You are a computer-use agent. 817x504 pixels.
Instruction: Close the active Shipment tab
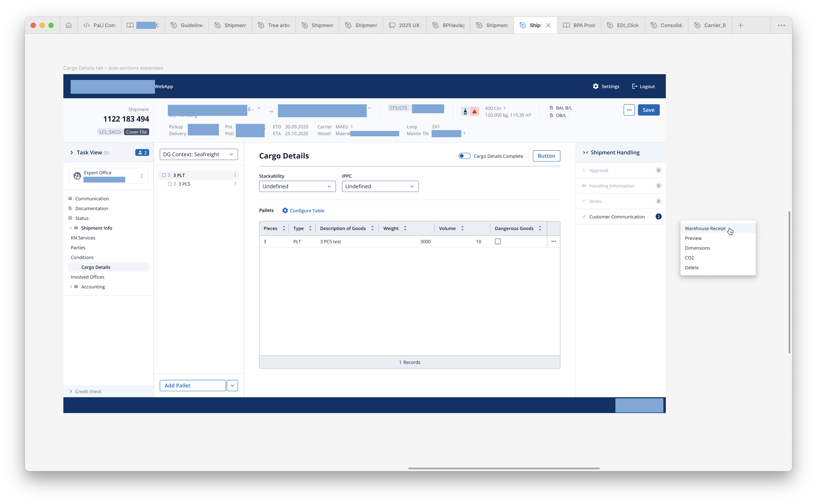point(548,25)
